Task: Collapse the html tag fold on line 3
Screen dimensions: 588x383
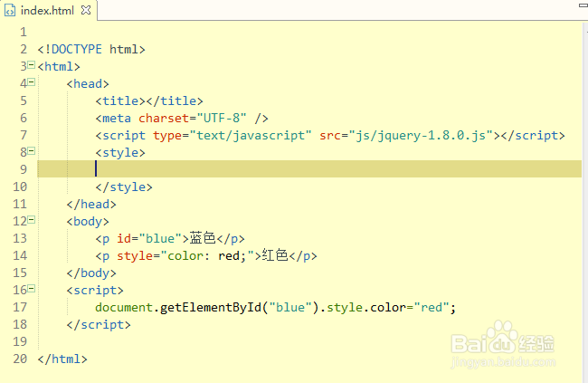Action: pos(31,65)
